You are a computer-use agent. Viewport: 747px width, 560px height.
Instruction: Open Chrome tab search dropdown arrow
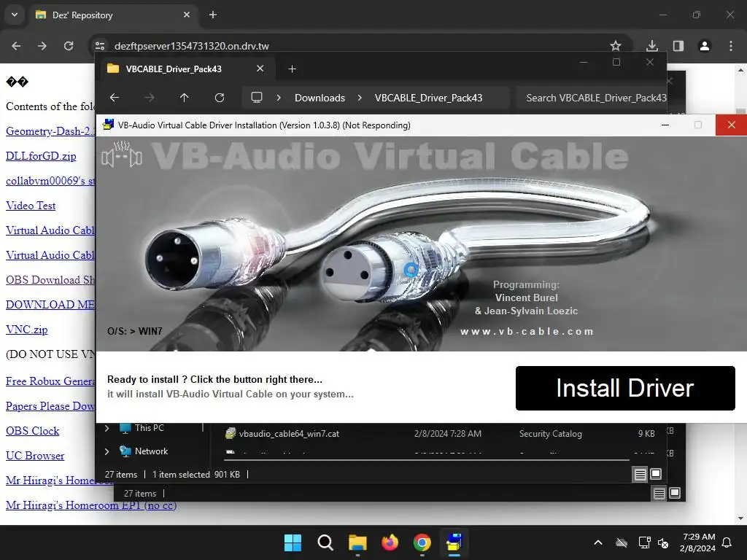coord(15,15)
